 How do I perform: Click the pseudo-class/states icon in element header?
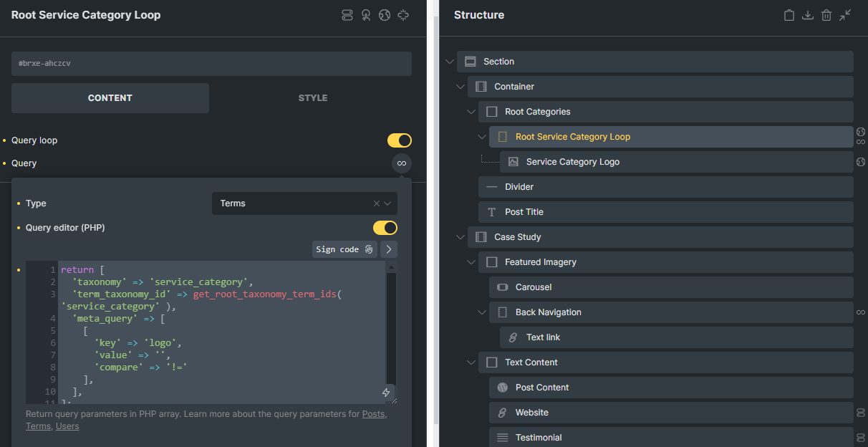347,15
